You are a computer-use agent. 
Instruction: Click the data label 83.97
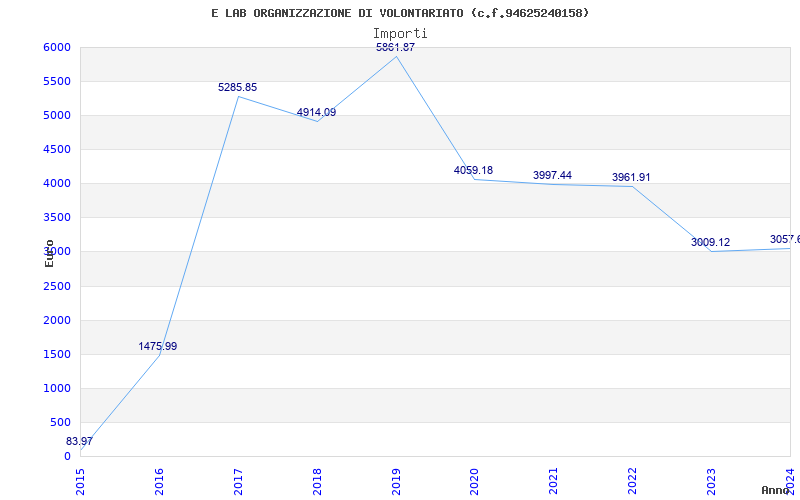[x=79, y=441]
